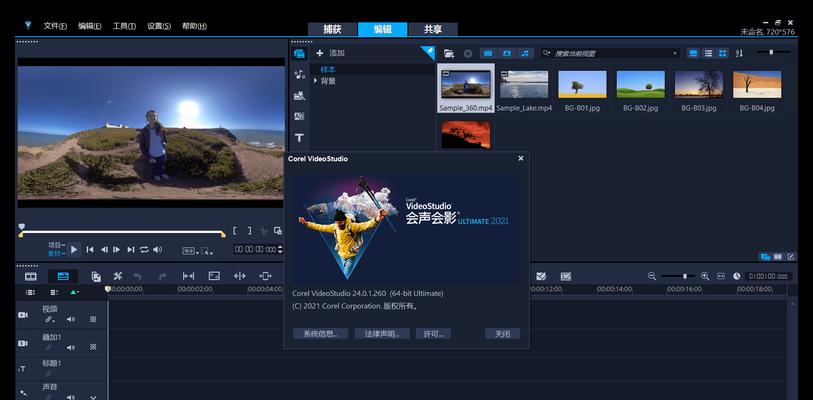Screen dimensions: 813x400
Task: Open the 16:9 aspect ratio dropdown
Action: pyautogui.click(x=190, y=251)
